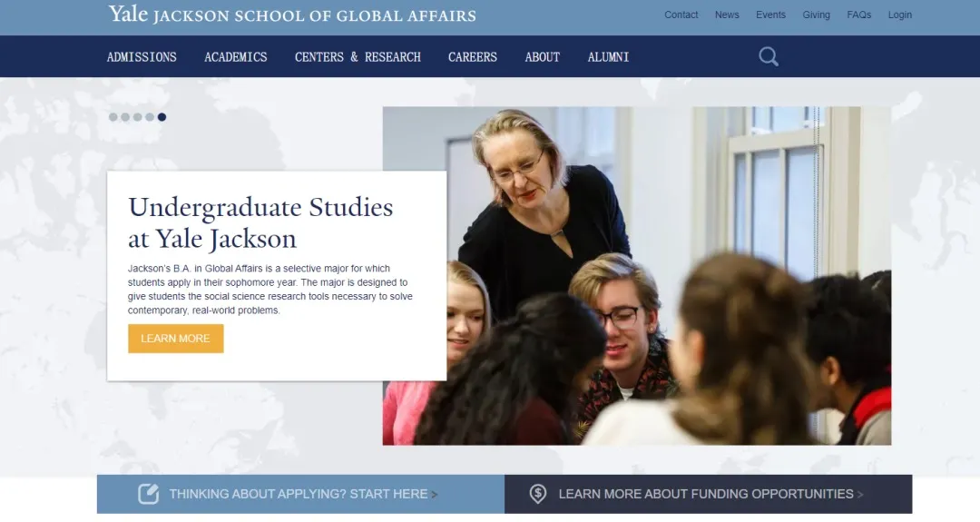Image resolution: width=980 pixels, height=522 pixels.
Task: Click the application pencil-note icon
Action: 149,494
